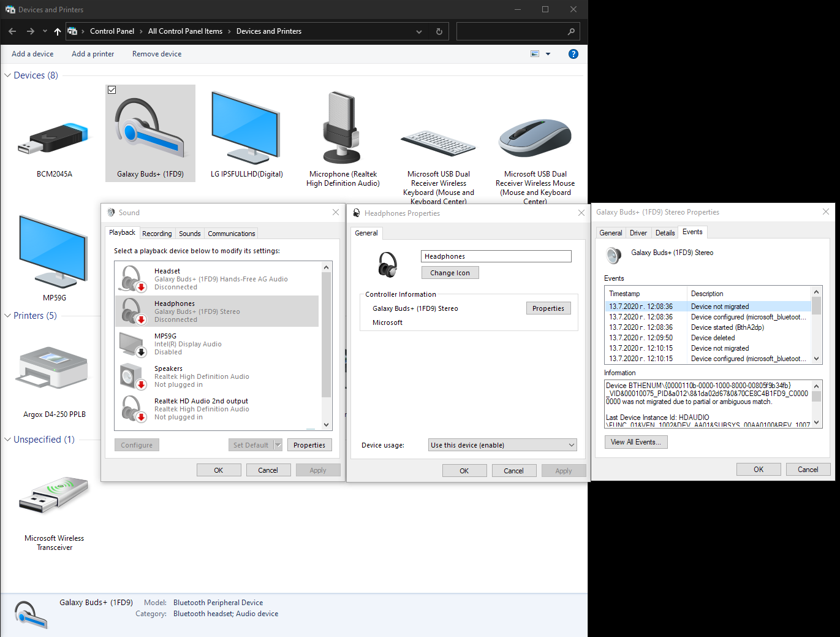Click View All Events button
840x637 pixels.
(636, 442)
